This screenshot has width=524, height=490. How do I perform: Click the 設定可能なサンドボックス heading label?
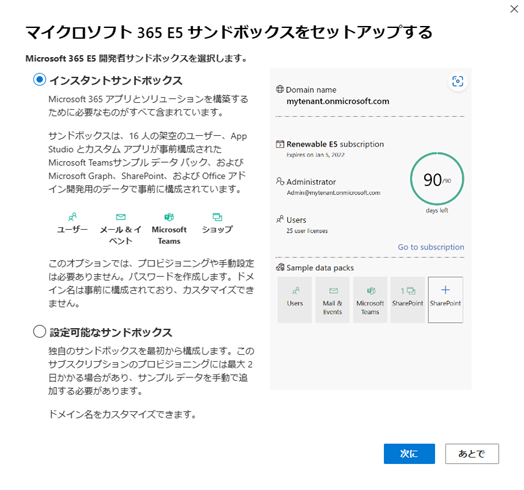click(111, 333)
